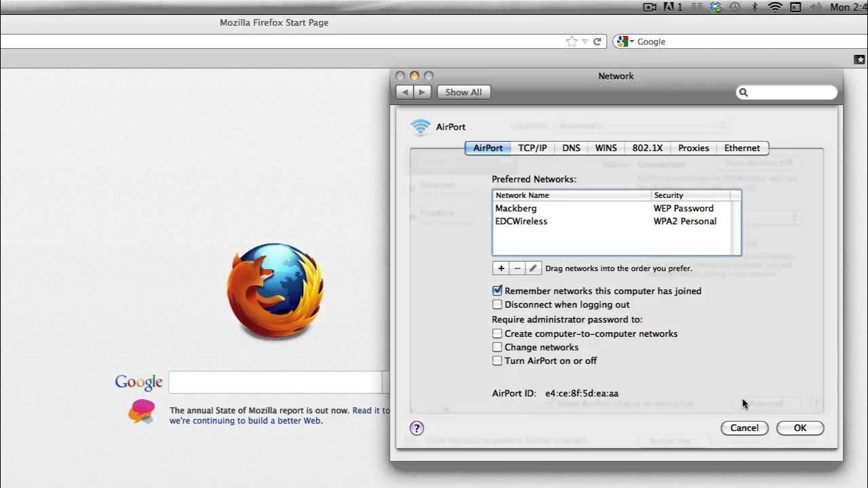
Task: Open the dimmed menu bar icon left of Dropbox
Action: click(x=696, y=7)
